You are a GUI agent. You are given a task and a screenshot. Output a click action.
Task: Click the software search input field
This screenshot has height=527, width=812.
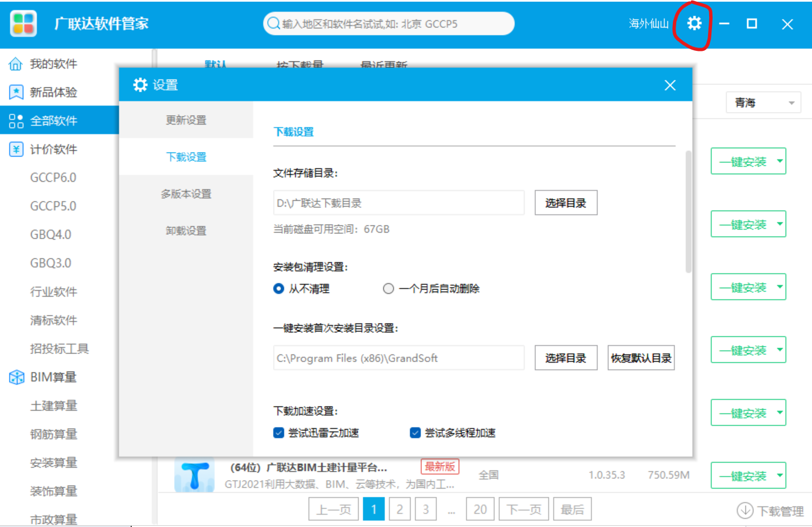[x=388, y=23]
